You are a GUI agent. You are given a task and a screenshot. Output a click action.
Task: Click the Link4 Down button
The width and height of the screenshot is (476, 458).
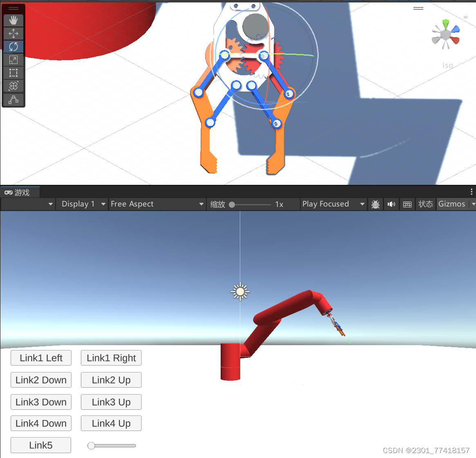(41, 423)
